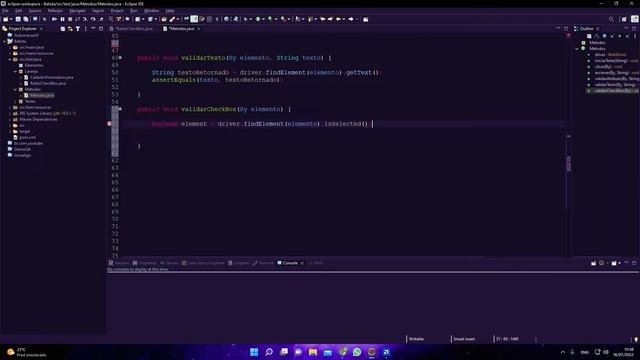This screenshot has width=640, height=360.
Task: Open File Explorer from the taskbar
Action: click(313, 352)
